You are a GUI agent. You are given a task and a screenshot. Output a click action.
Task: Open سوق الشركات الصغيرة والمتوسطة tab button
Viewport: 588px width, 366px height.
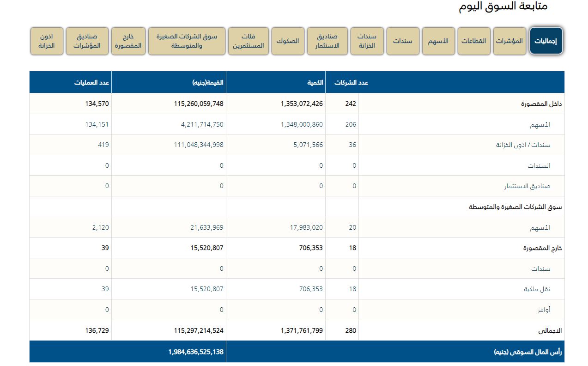tap(186, 41)
